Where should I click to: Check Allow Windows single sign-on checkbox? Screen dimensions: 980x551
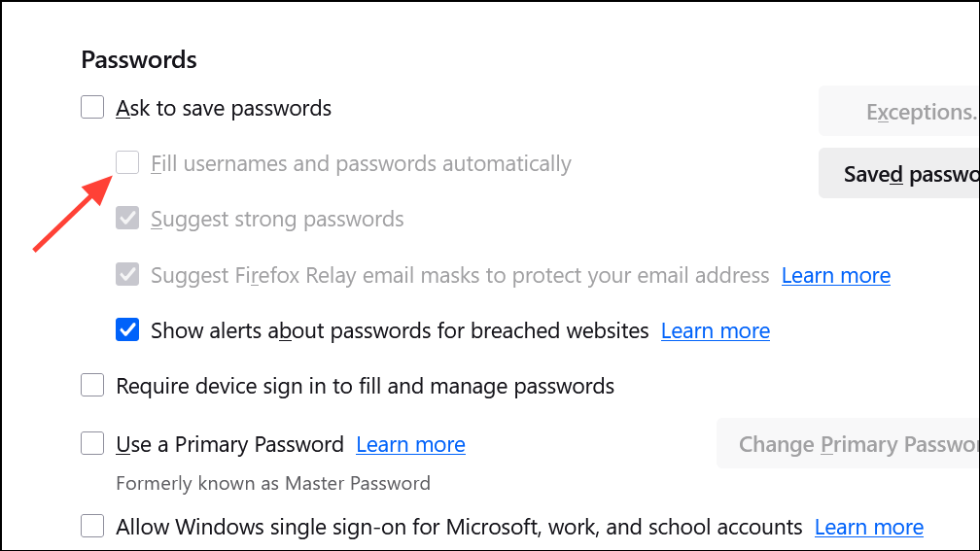[92, 527]
